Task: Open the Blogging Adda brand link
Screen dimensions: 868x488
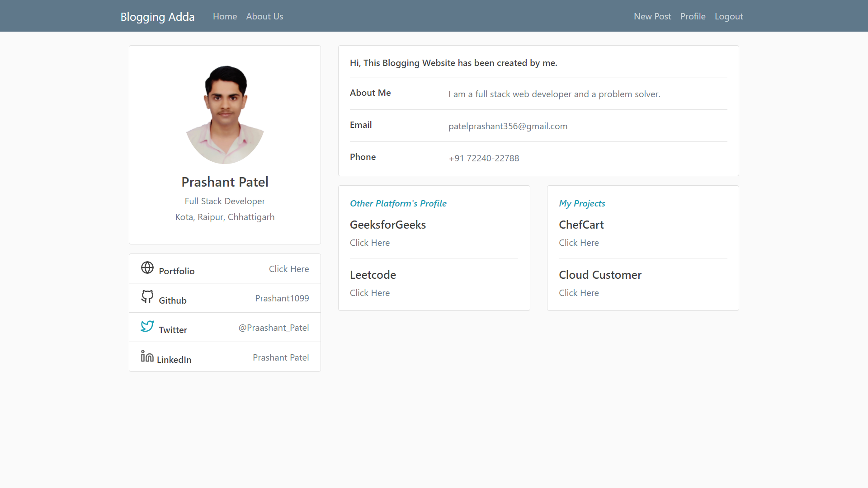Action: (157, 17)
